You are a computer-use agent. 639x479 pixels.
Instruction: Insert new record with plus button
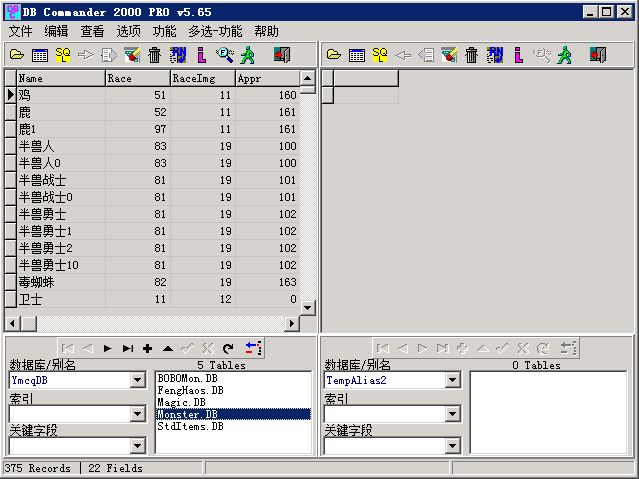point(148,348)
